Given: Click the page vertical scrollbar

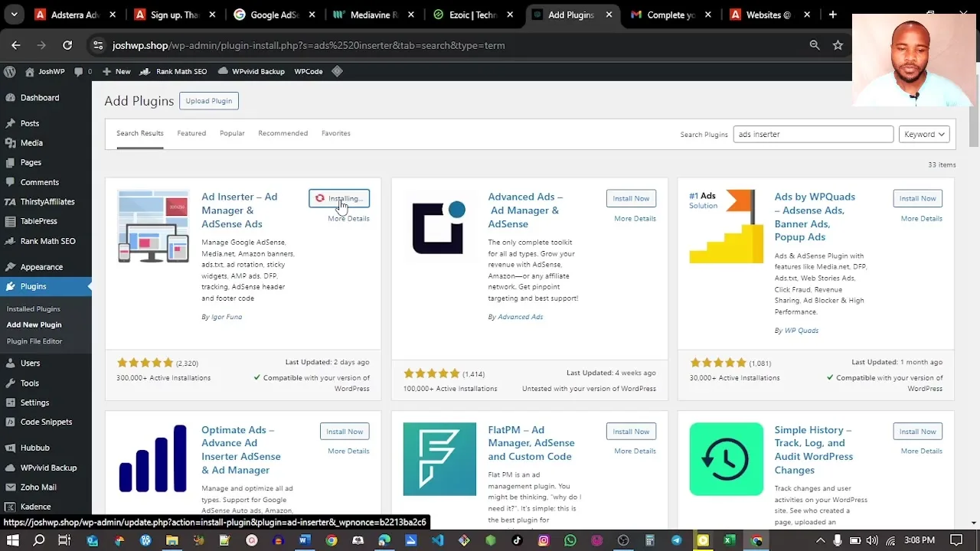Looking at the screenshot, I should [974, 115].
